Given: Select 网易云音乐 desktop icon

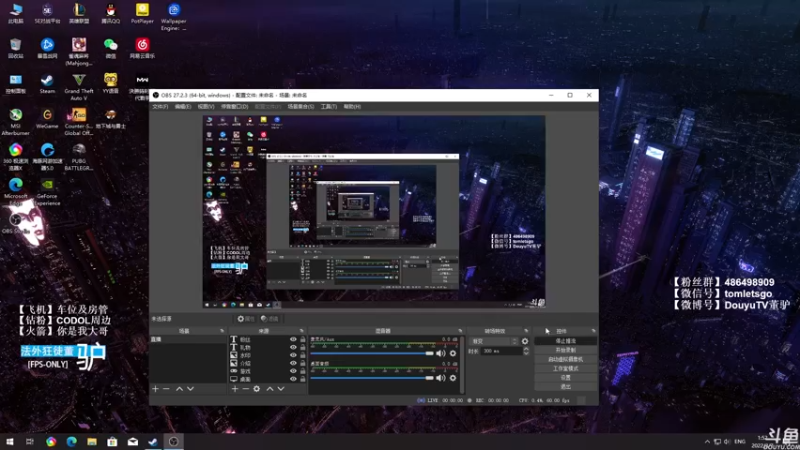Looking at the screenshot, I should [x=142, y=48].
